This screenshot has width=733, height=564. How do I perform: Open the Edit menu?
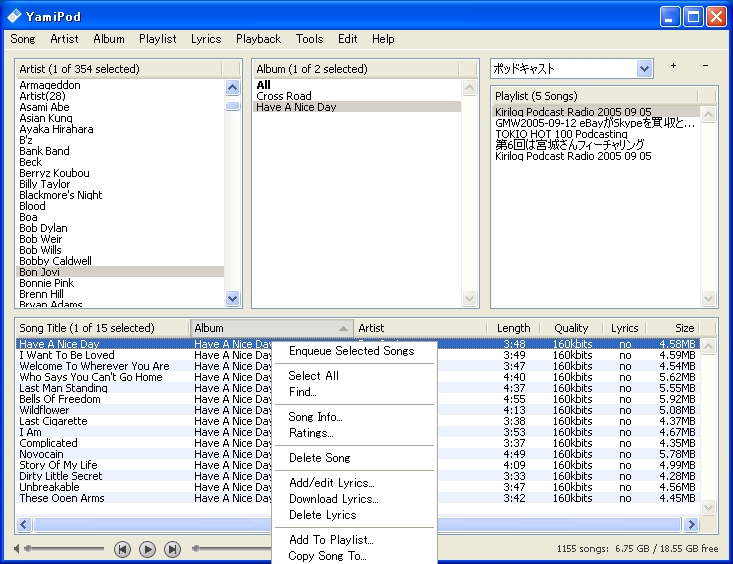pos(348,39)
